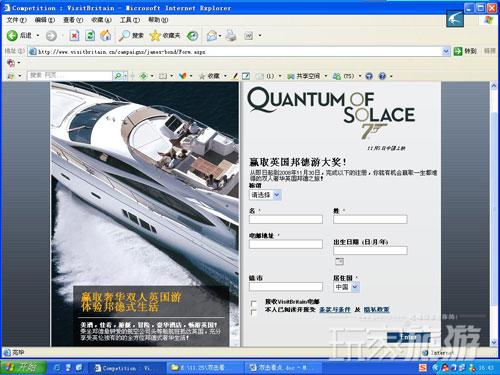Click the blue Enter submit button
This screenshot has height=375, width=500.
coord(408,337)
